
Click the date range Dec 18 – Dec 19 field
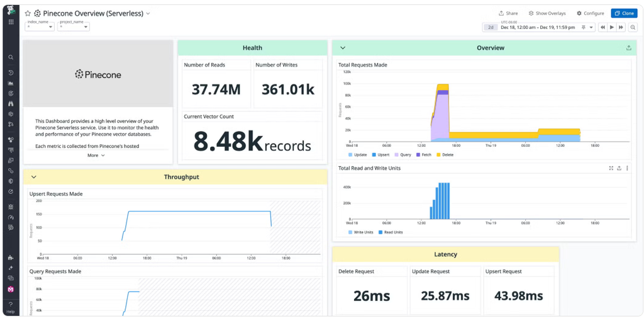pyautogui.click(x=538, y=27)
